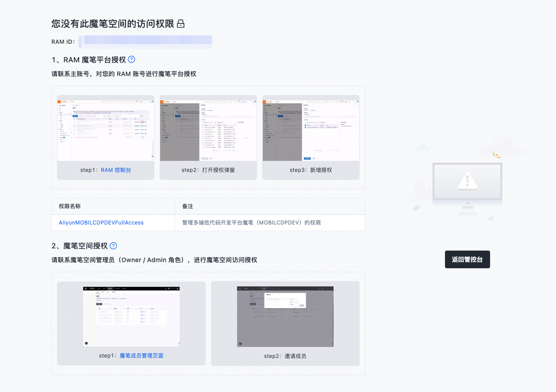556x392 pixels.
Task: Click help icon beside RAM 魔笔平台授权
Action: (131, 60)
